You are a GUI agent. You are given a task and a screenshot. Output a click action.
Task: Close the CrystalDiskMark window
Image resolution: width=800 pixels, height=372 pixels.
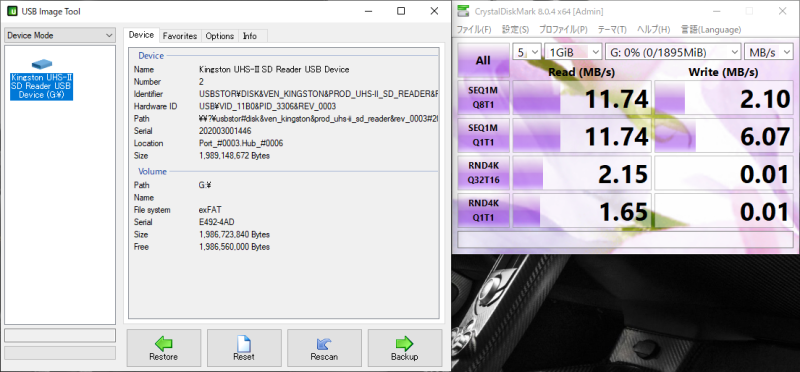click(782, 11)
